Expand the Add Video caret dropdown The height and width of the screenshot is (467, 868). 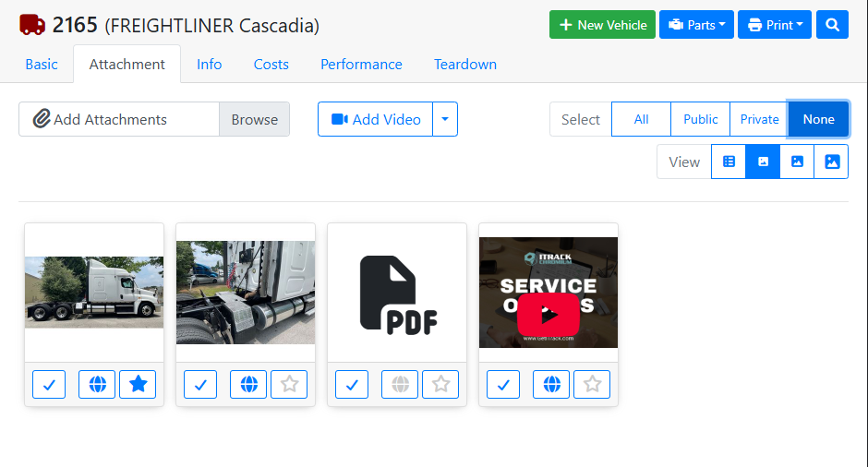pos(445,119)
